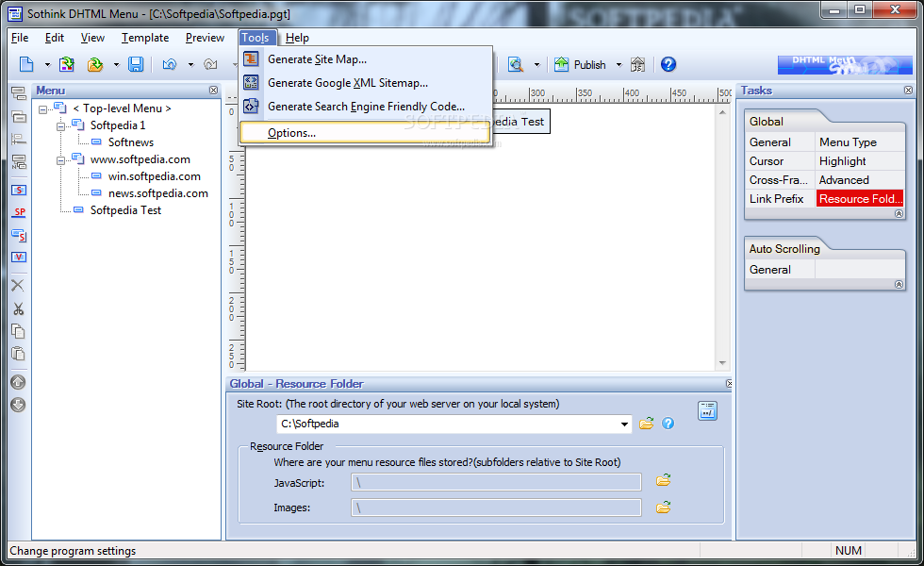Screen dimensions: 924x566
Task: Collapse the www.softpedia.com tree node
Action: (x=60, y=160)
